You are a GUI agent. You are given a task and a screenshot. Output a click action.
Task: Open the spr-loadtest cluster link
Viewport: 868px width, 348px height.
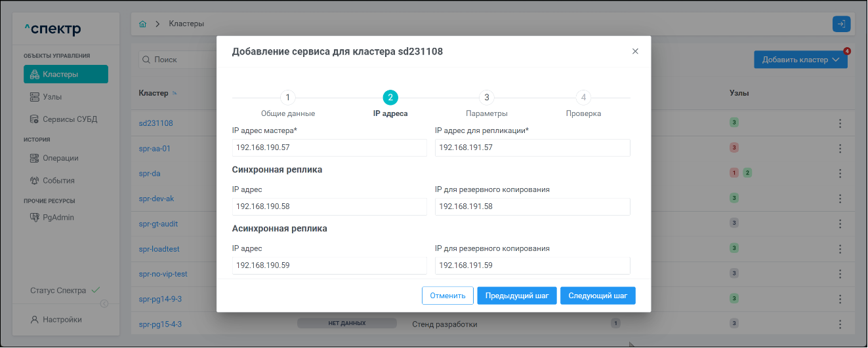point(159,249)
